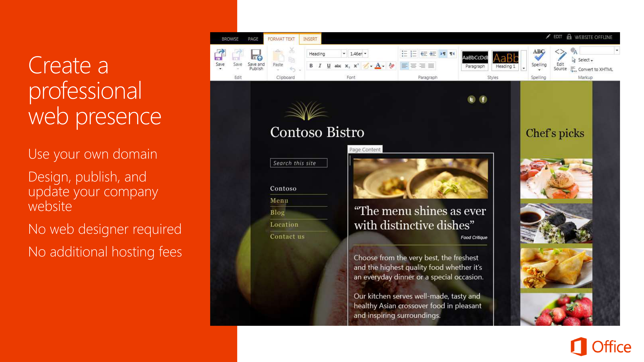The height and width of the screenshot is (362, 644).
Task: Open the Menu navigation item
Action: coord(279,200)
